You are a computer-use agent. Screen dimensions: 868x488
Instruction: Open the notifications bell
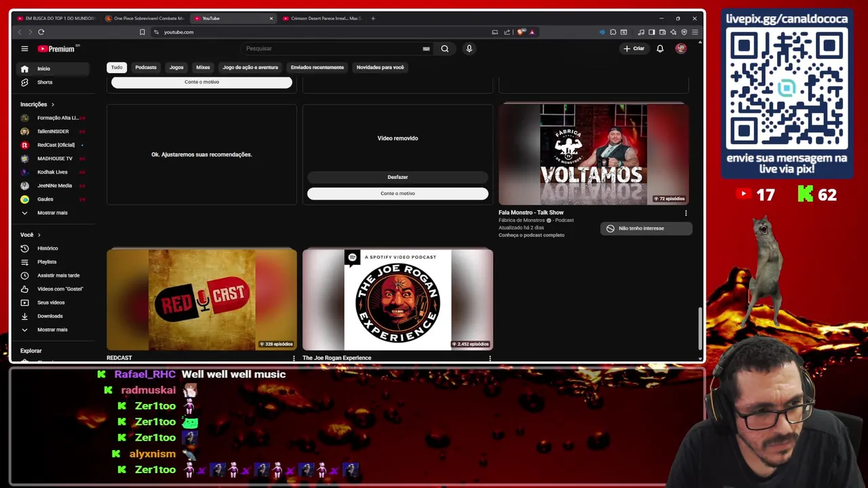(x=660, y=49)
